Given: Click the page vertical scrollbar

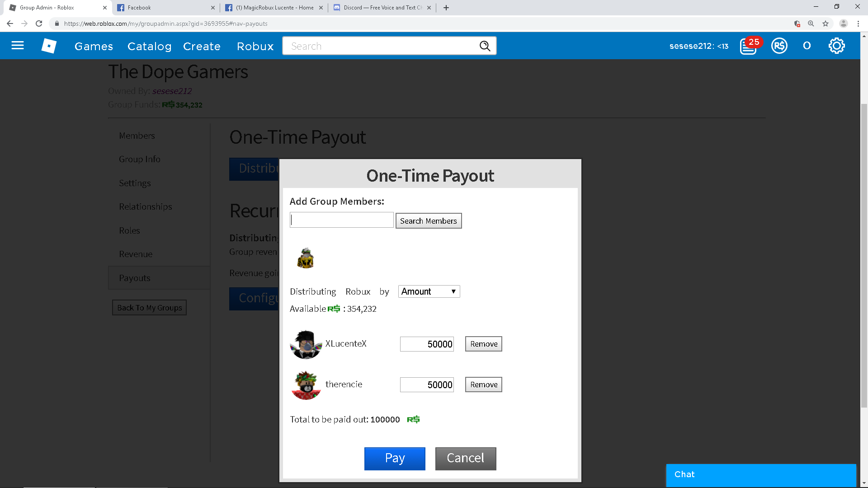Looking at the screenshot, I should pyautogui.click(x=864, y=255).
